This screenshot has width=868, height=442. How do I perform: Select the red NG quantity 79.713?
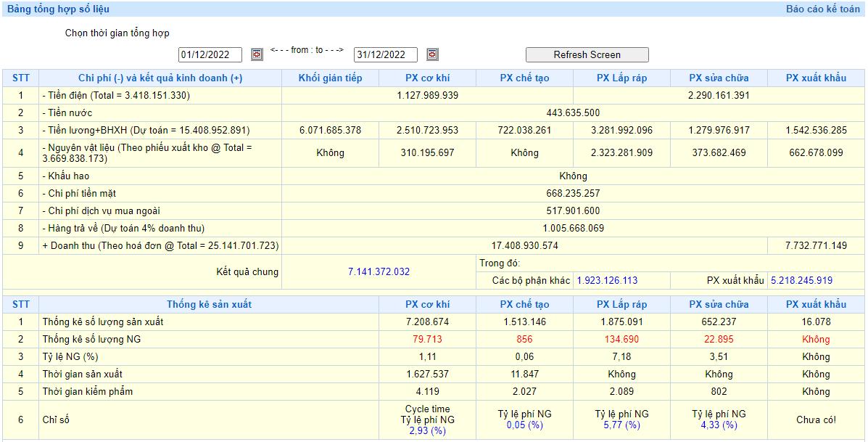pyautogui.click(x=427, y=339)
